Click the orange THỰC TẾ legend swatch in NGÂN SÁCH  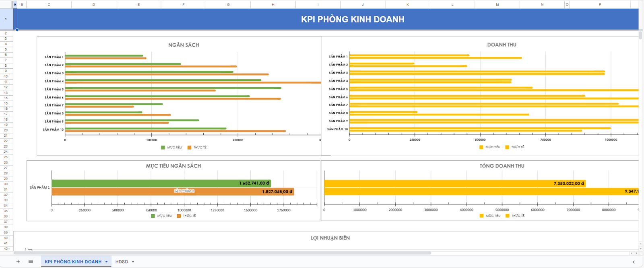[x=189, y=147]
